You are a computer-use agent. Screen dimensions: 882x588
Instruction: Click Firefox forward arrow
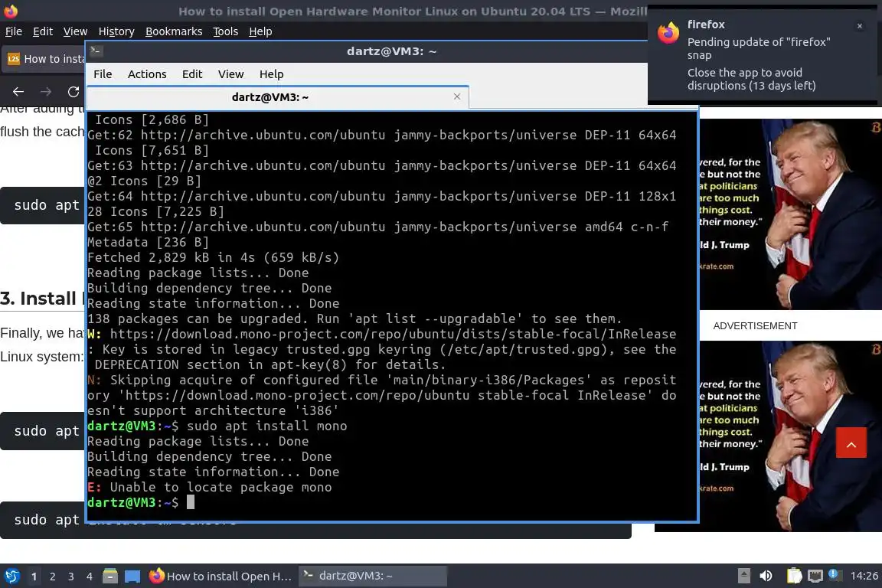pos(46,92)
